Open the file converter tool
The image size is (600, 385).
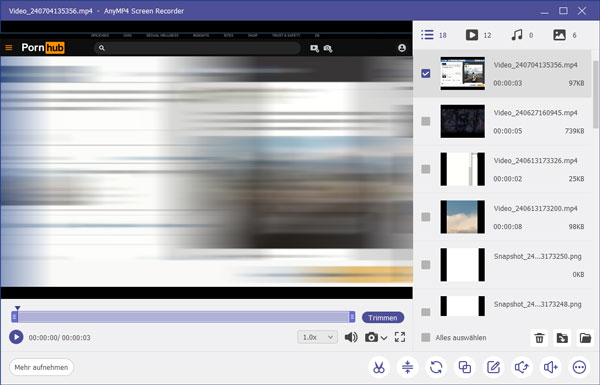(x=436, y=367)
